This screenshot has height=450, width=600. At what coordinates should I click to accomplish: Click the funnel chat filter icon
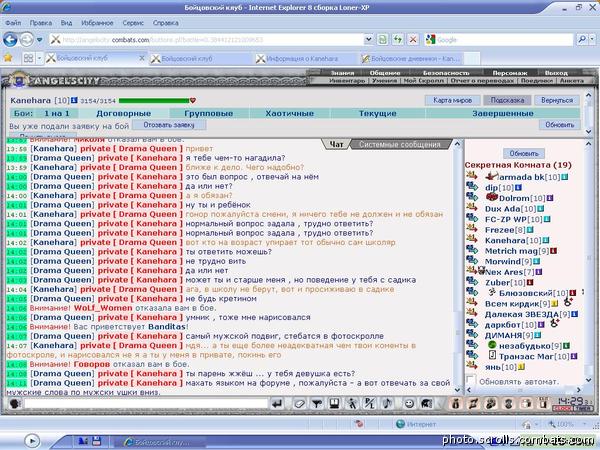click(317, 404)
